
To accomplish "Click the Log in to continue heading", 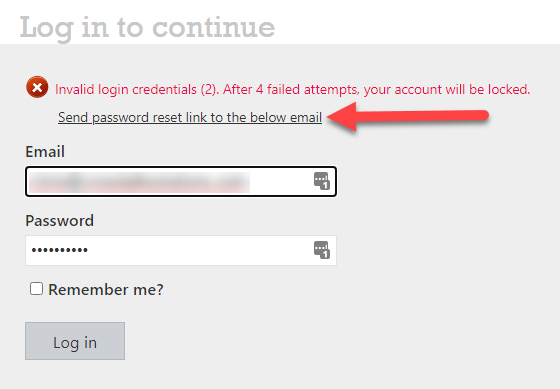I will [147, 28].
